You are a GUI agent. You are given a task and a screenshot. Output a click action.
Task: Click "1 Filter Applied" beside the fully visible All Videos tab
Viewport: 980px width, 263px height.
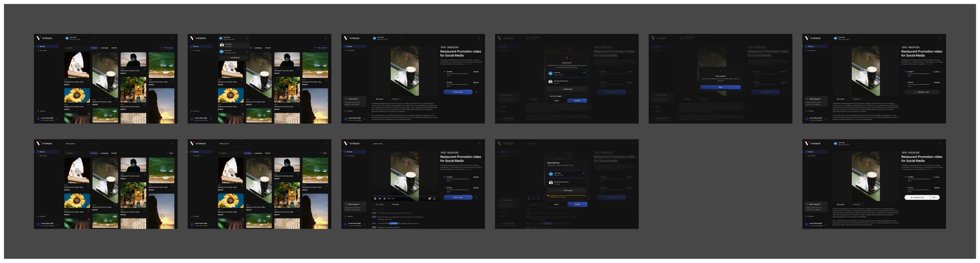pyautogui.click(x=167, y=48)
